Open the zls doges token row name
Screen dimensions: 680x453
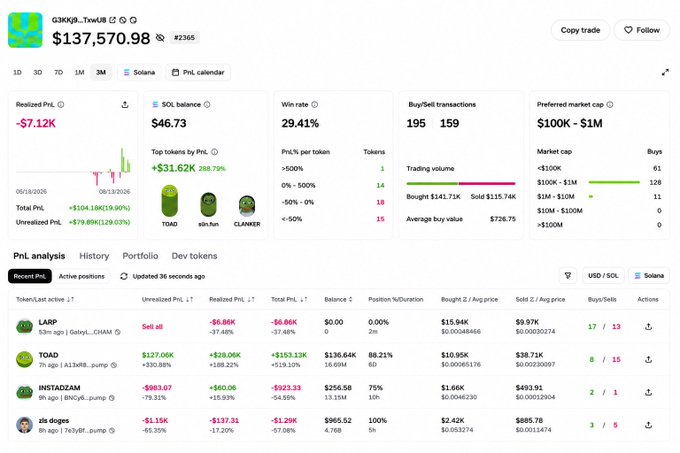pyautogui.click(x=54, y=420)
